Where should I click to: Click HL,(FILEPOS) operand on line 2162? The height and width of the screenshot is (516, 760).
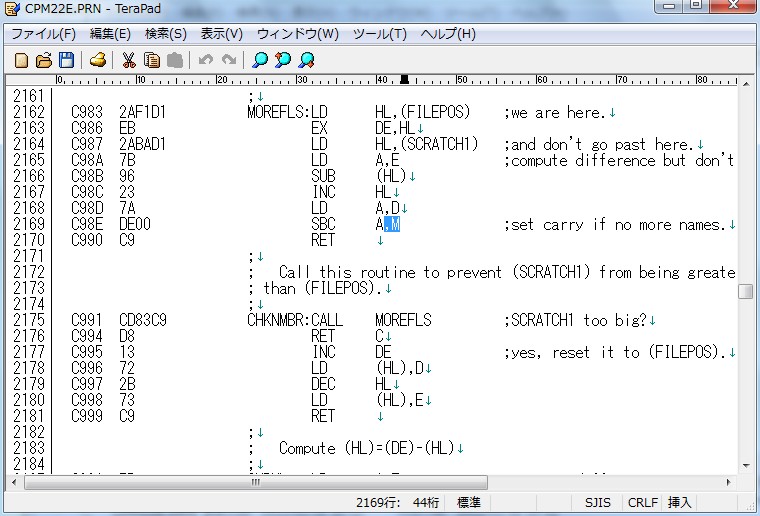(423, 112)
